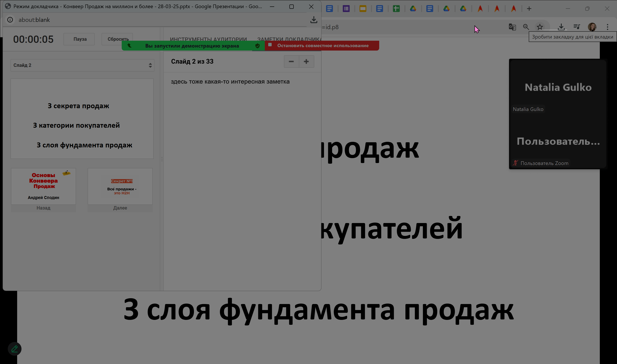
Task: Open the Слайд 2 slide selector dropdown
Action: [82, 65]
